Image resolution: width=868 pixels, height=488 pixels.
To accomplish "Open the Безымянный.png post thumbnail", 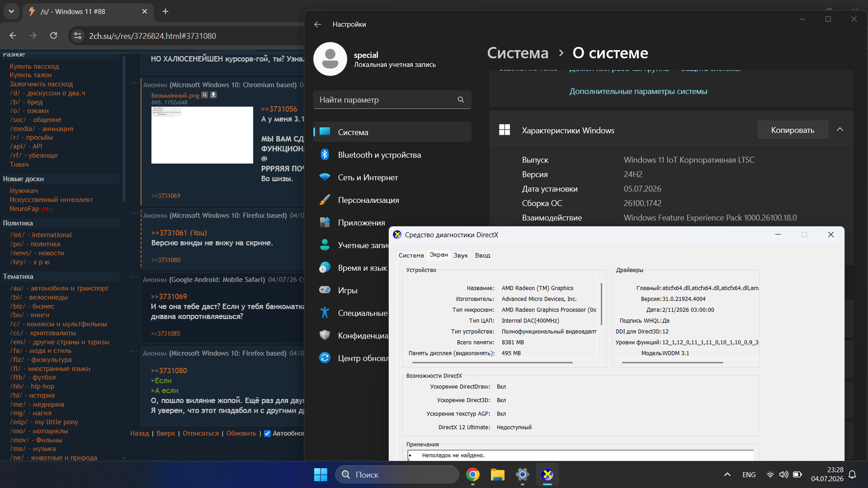I will coord(202,135).
